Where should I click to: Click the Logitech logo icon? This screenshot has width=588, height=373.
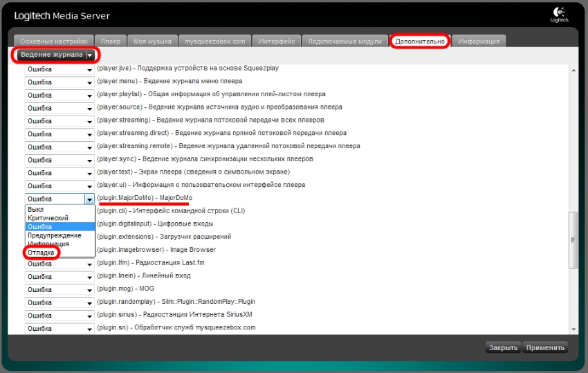(560, 14)
